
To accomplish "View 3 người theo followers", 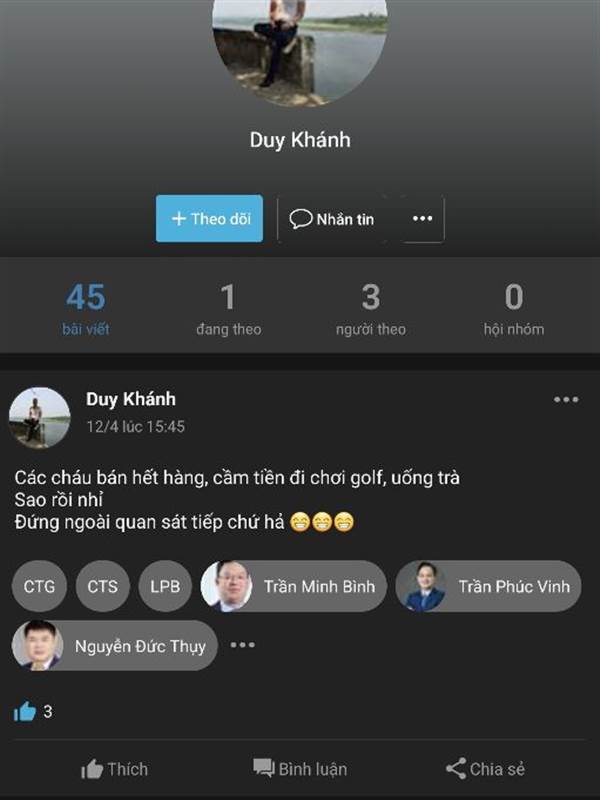I will 371,309.
